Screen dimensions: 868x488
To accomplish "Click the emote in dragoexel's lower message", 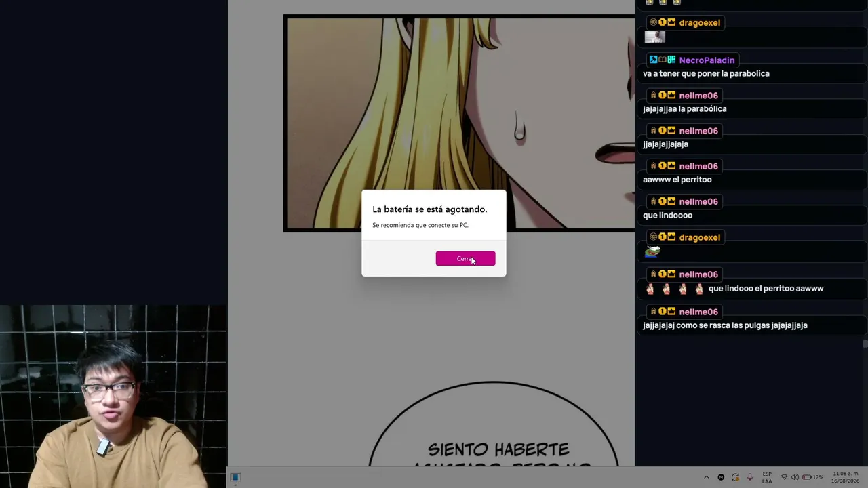I will pos(652,251).
